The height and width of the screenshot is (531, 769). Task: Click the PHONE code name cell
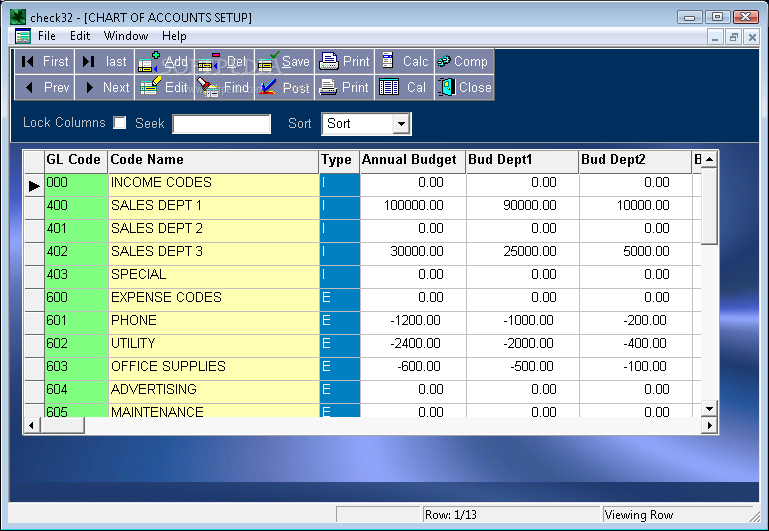[213, 323]
